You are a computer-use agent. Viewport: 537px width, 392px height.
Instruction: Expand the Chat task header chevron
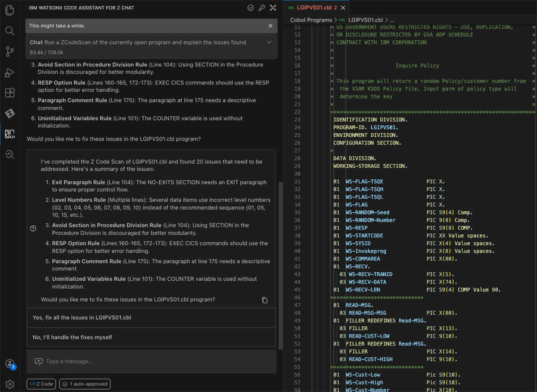[x=269, y=42]
